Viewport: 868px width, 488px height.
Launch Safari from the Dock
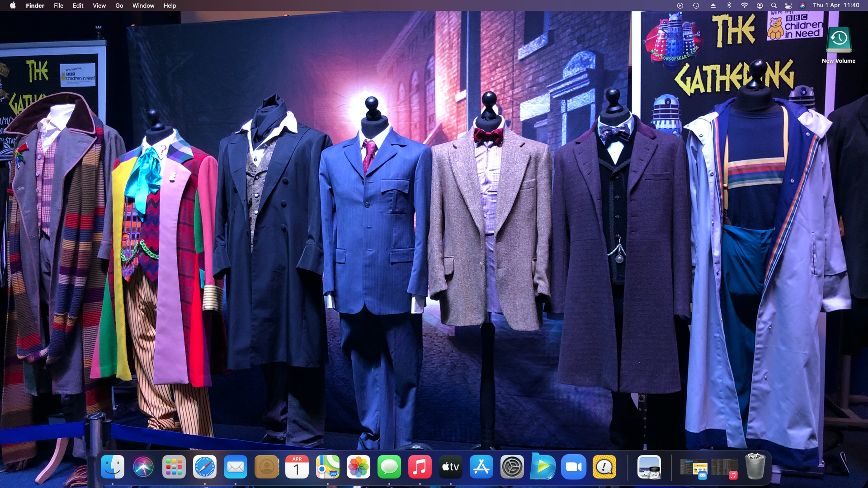click(205, 467)
